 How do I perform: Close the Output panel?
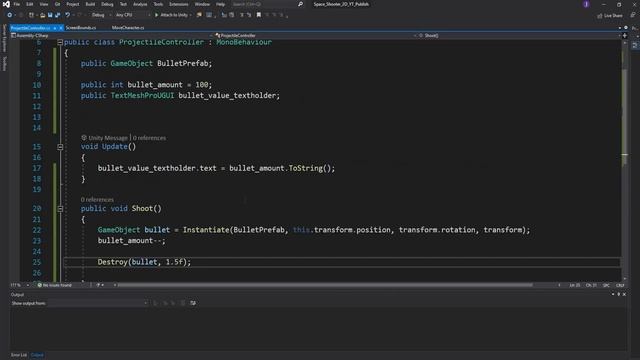click(x=624, y=294)
